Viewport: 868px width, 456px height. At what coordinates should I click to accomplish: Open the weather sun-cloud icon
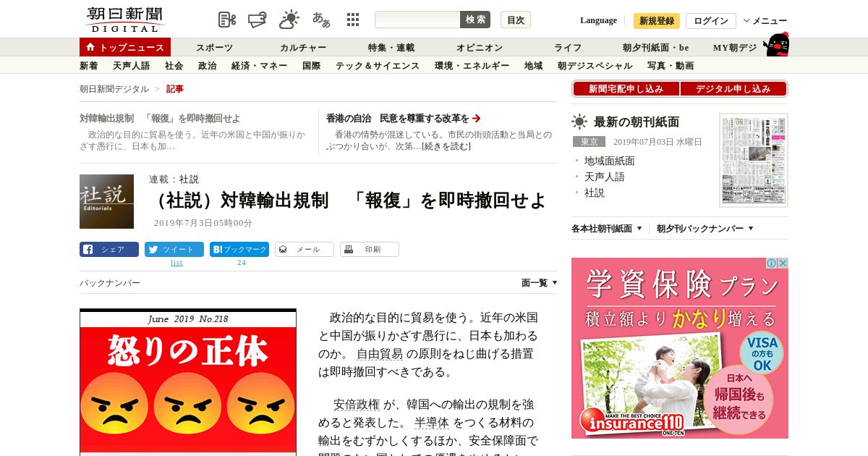click(x=289, y=20)
